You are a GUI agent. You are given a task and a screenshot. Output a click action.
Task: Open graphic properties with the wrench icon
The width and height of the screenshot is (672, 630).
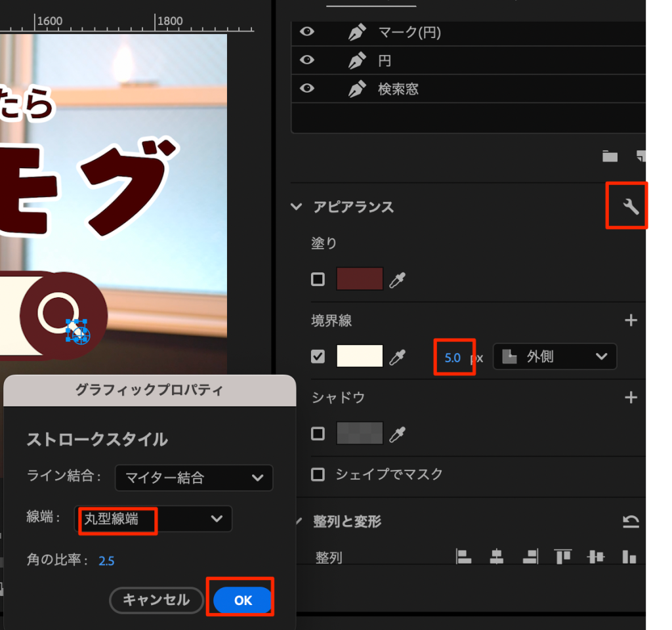(630, 207)
